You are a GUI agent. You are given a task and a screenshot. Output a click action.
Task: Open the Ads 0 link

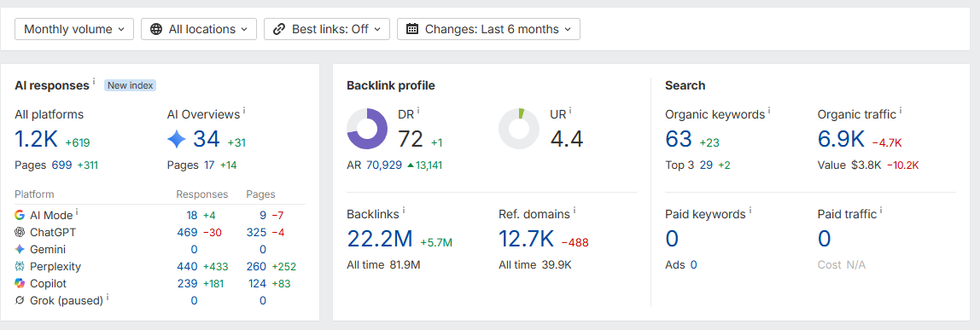pos(694,265)
